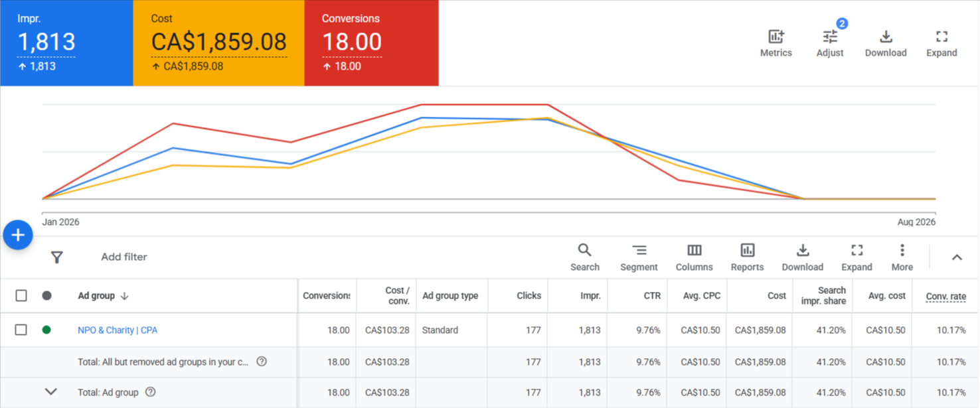Sort by the Conversions column header
The height and width of the screenshot is (408, 980).
(327, 296)
